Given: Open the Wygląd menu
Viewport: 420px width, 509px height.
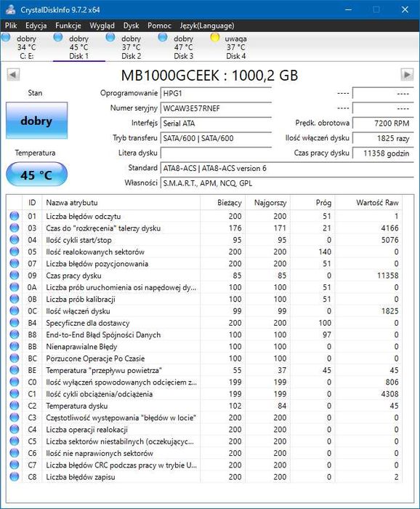Looking at the screenshot, I should (x=102, y=25).
